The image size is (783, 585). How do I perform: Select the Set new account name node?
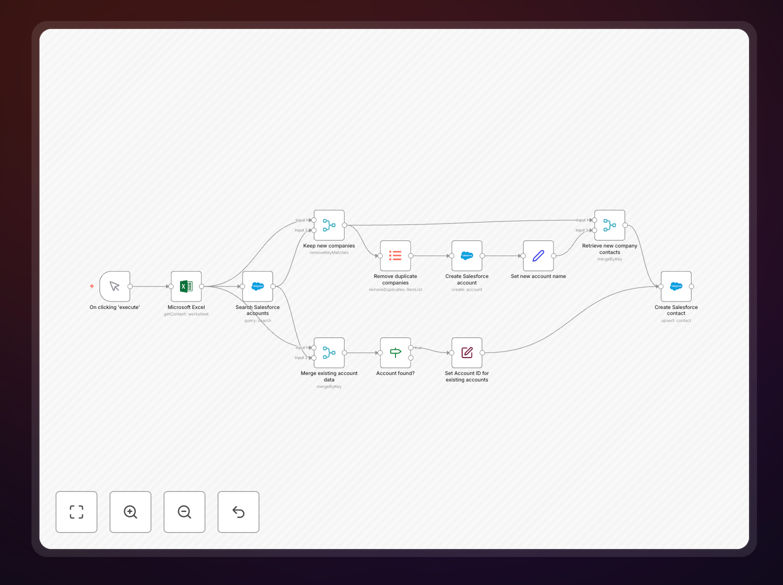[538, 256]
